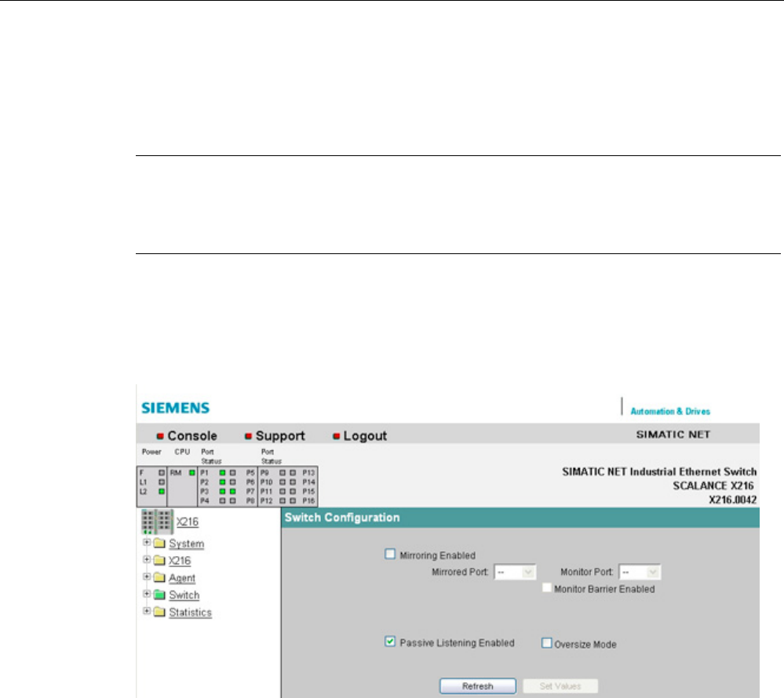Open the Support menu item
The height and width of the screenshot is (698, 784).
(x=280, y=436)
